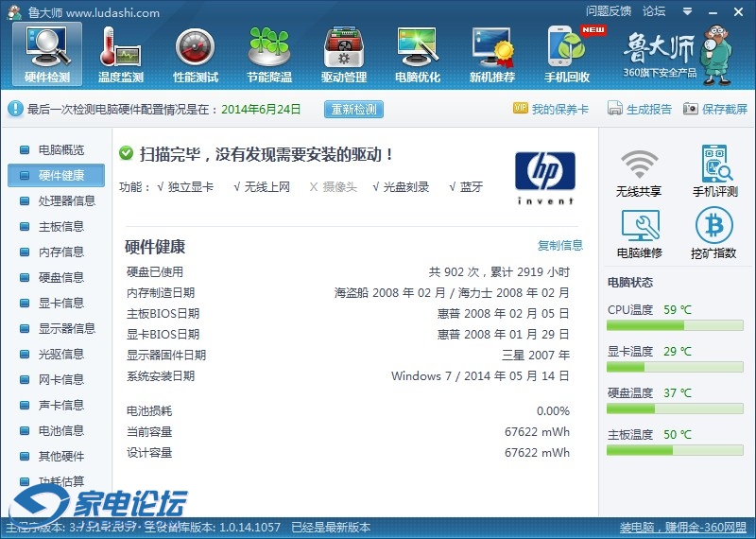This screenshot has width=756, height=539.
Task: Open the 手机评测 phone benchmark
Action: pyautogui.click(x=715, y=171)
